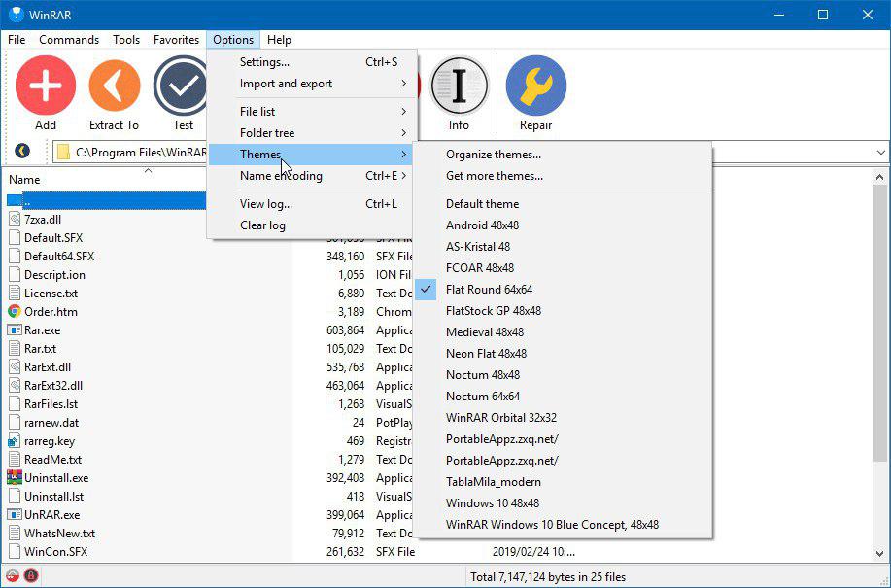Open the Info toolbar icon
Image resolution: width=891 pixels, height=588 pixels.
click(459, 86)
